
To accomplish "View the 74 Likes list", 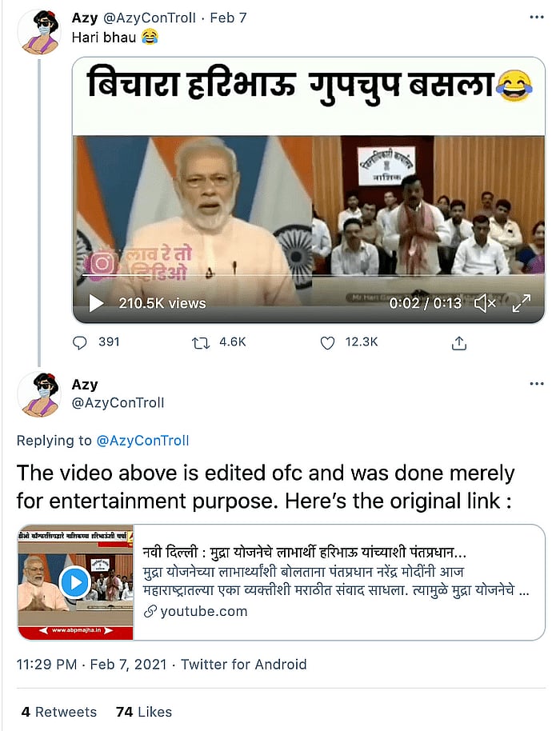I will click(142, 711).
